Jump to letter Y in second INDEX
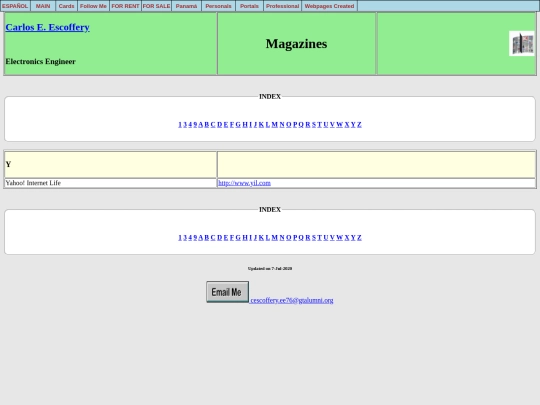This screenshot has height=405, width=540. (x=353, y=238)
